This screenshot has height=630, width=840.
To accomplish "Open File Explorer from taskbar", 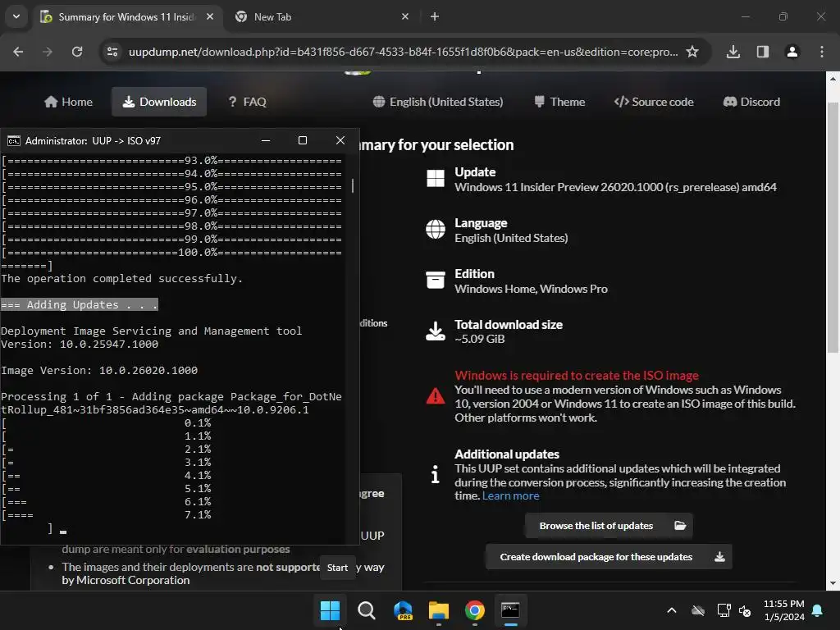I will point(439,610).
